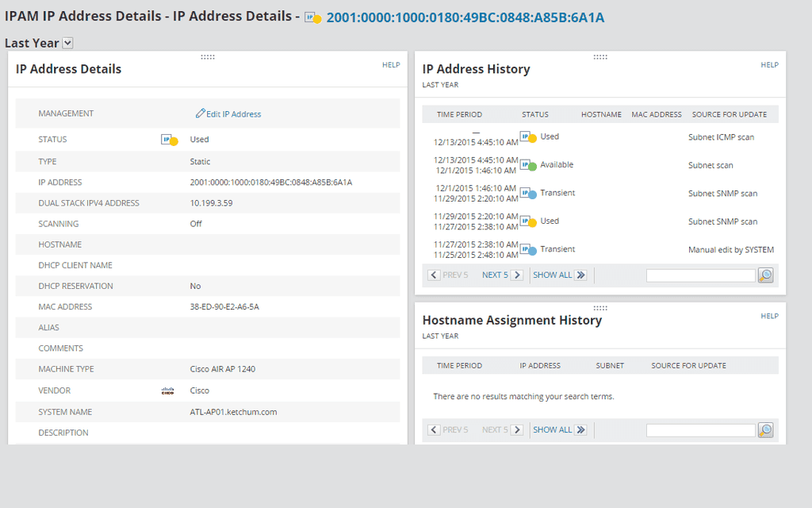Screen dimensions: 812x508
Task: Click the Used status icon beside STATUS field
Action: point(169,139)
